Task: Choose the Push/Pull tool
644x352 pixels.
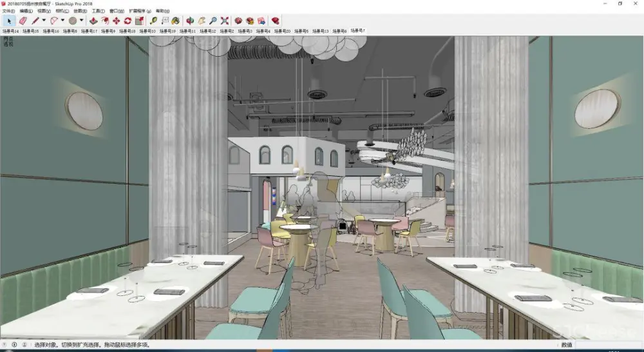Action: pyautogui.click(x=93, y=21)
